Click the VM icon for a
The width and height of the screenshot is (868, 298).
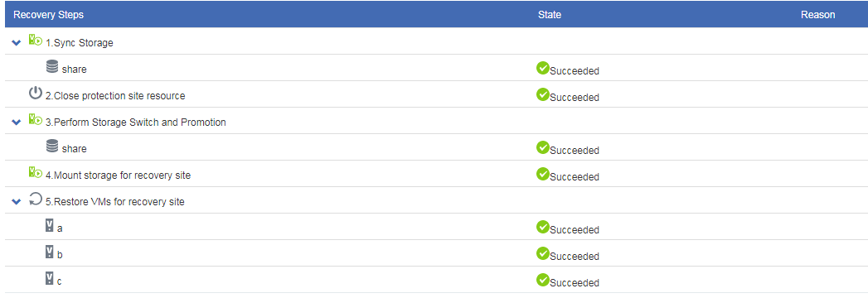point(50,226)
